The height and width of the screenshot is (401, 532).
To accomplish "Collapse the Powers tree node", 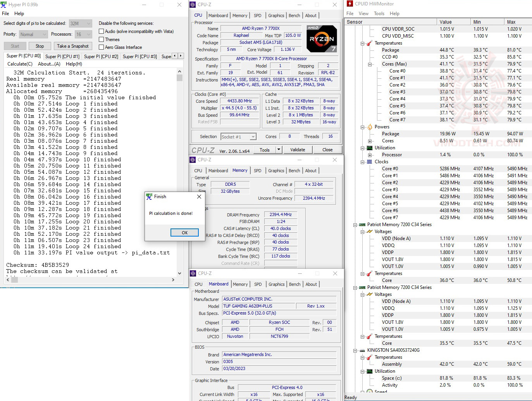I will coord(363,127).
